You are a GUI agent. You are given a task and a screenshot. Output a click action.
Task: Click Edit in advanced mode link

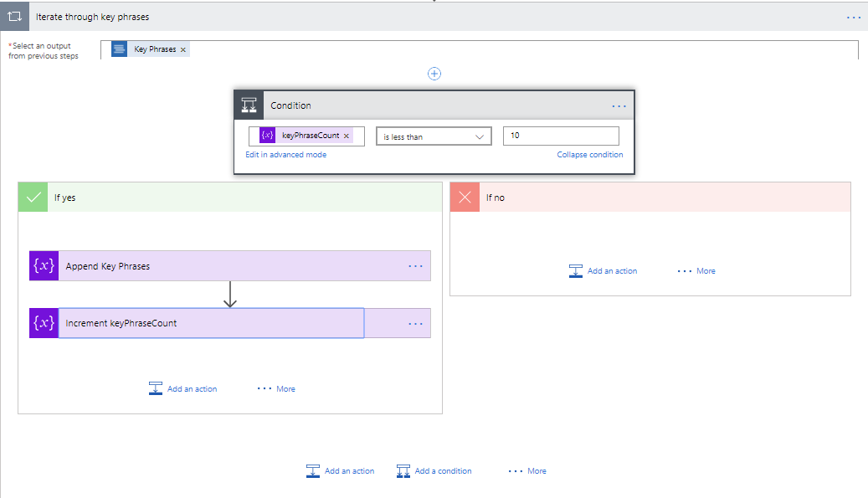[285, 155]
